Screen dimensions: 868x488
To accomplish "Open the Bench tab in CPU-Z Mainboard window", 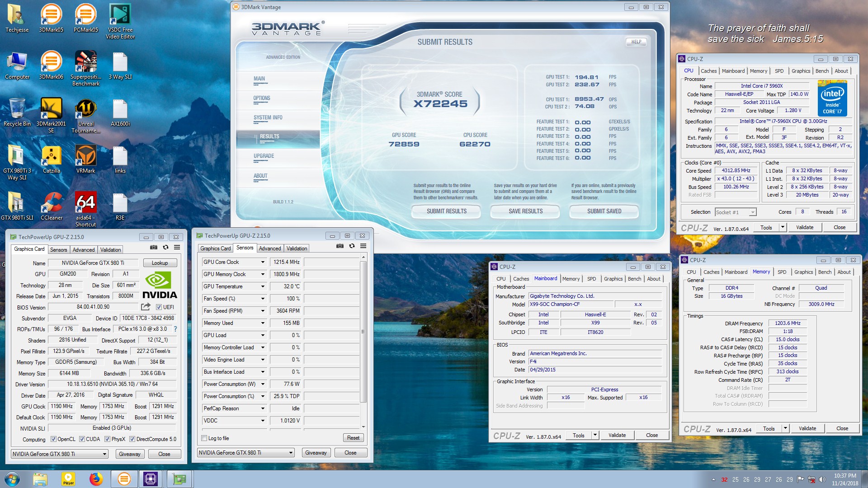I will tap(634, 279).
